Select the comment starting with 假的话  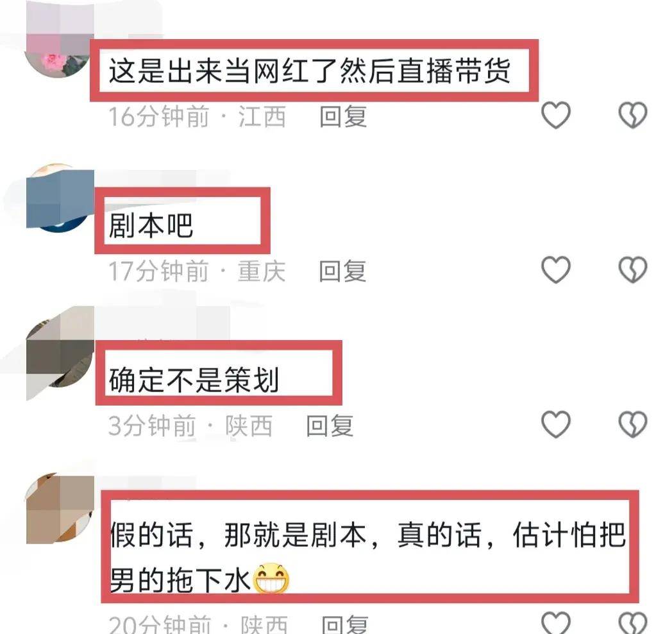click(x=367, y=557)
